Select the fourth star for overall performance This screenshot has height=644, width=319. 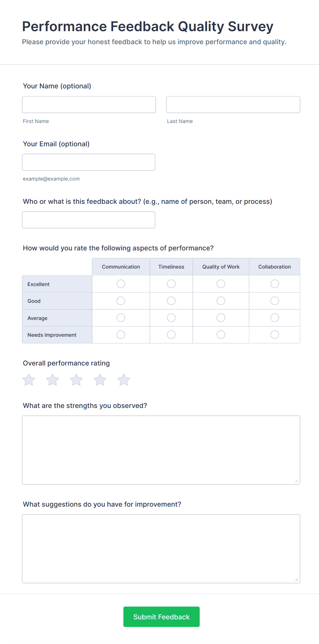[100, 380]
